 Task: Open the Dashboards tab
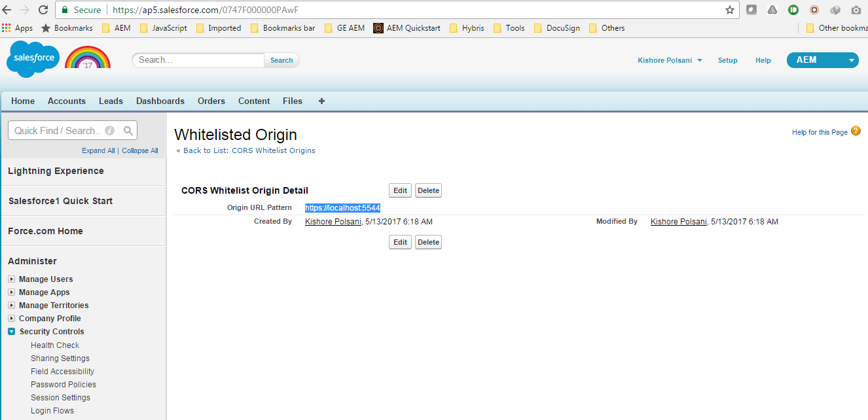pyautogui.click(x=160, y=101)
